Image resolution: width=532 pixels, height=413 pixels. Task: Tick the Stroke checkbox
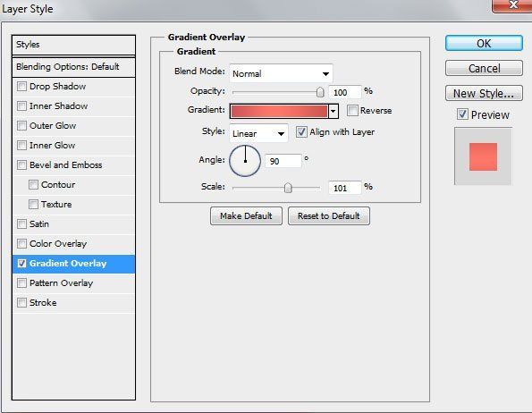pyautogui.click(x=21, y=303)
